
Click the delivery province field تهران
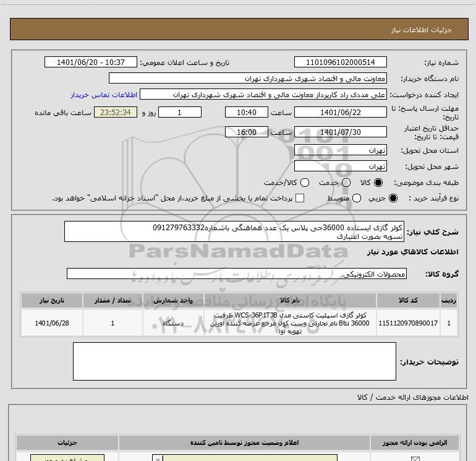pos(340,150)
